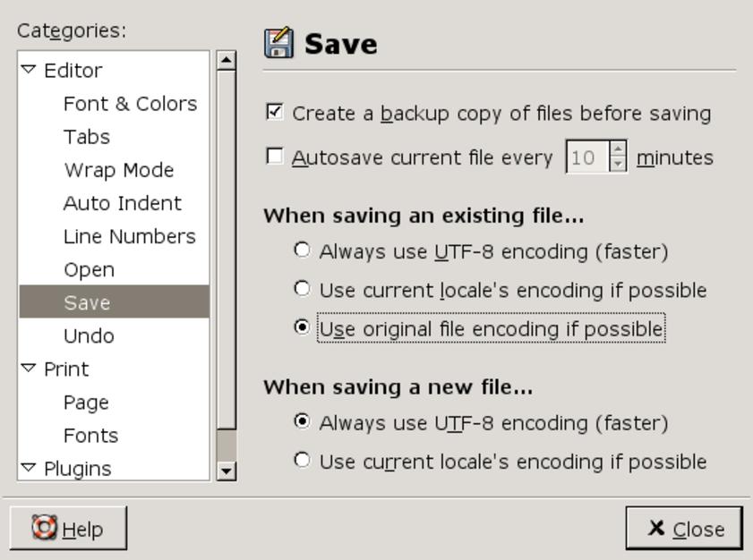Image resolution: width=753 pixels, height=560 pixels.
Task: Click the X icon on the Close button
Action: (x=656, y=528)
